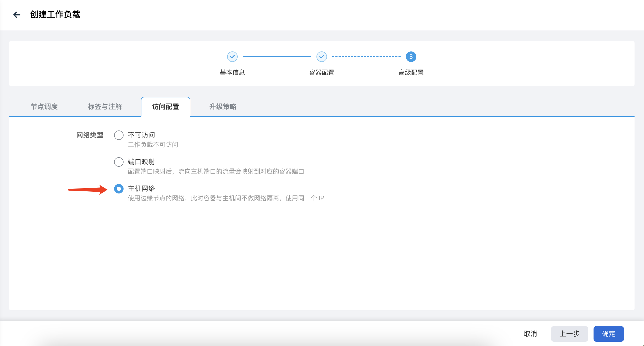Click 上一步 to return to previous step
Screen dimensions: 644x346
click(x=569, y=334)
